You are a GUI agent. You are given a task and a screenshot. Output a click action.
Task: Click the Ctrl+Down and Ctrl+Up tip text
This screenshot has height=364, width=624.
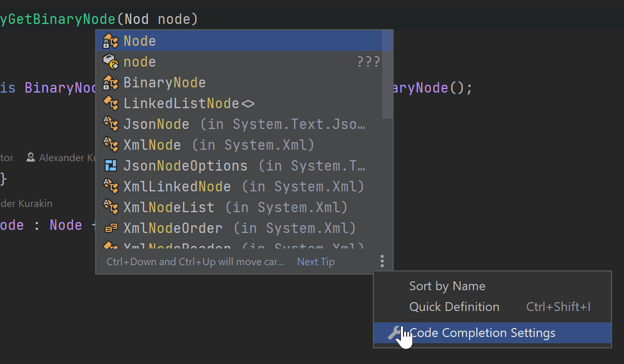pyautogui.click(x=195, y=262)
